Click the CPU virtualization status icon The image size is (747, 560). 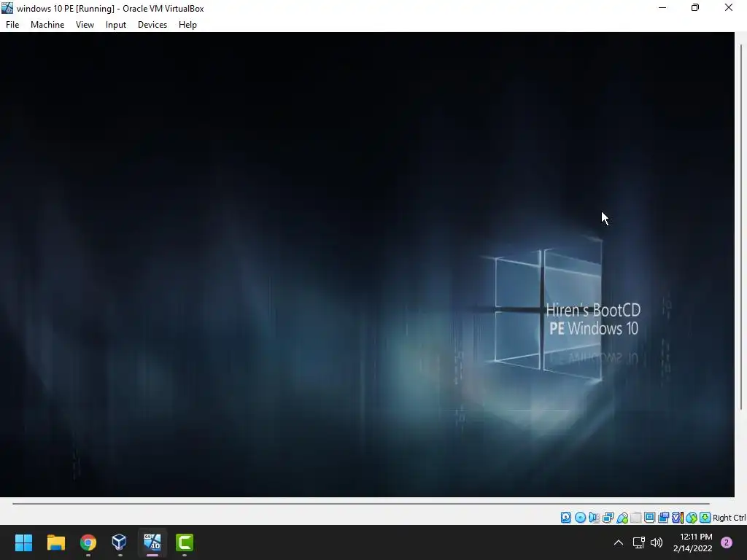pyautogui.click(x=678, y=518)
